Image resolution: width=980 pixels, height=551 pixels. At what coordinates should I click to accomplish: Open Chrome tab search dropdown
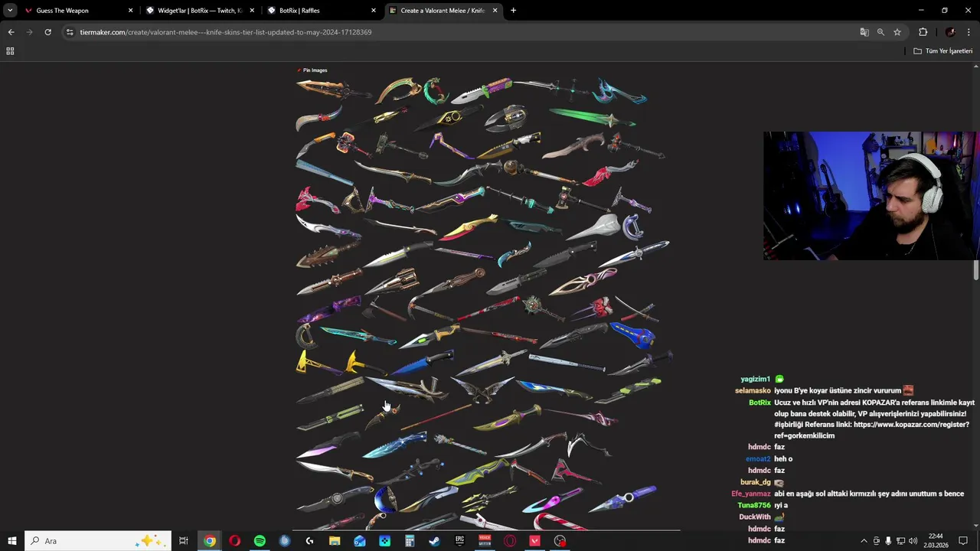click(10, 11)
